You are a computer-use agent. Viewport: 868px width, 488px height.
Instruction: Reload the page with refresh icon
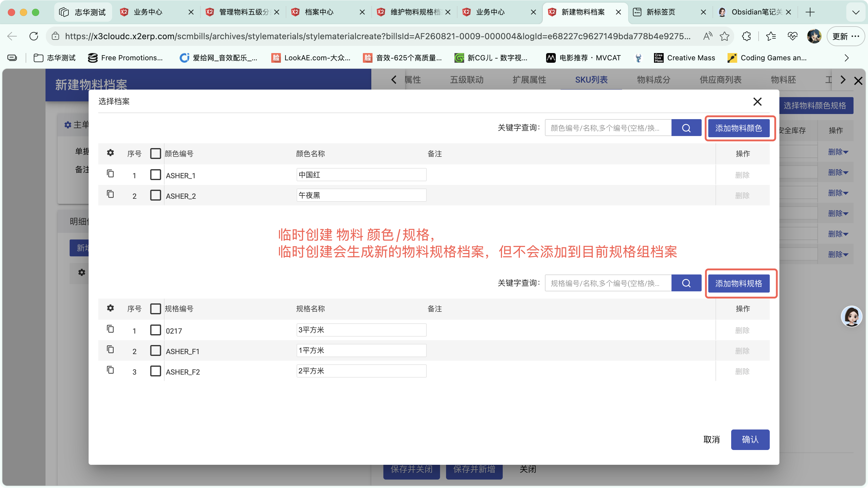(34, 36)
